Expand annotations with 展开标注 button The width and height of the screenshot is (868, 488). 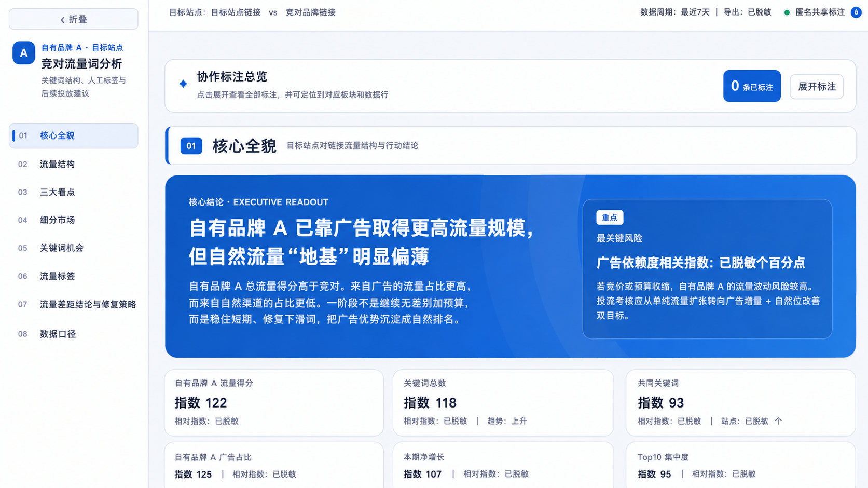point(817,87)
